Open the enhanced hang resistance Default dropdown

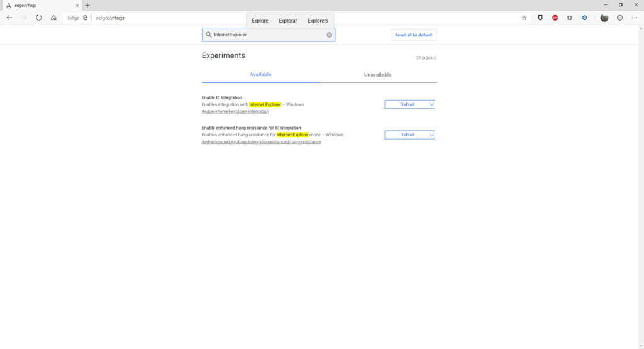tap(409, 135)
